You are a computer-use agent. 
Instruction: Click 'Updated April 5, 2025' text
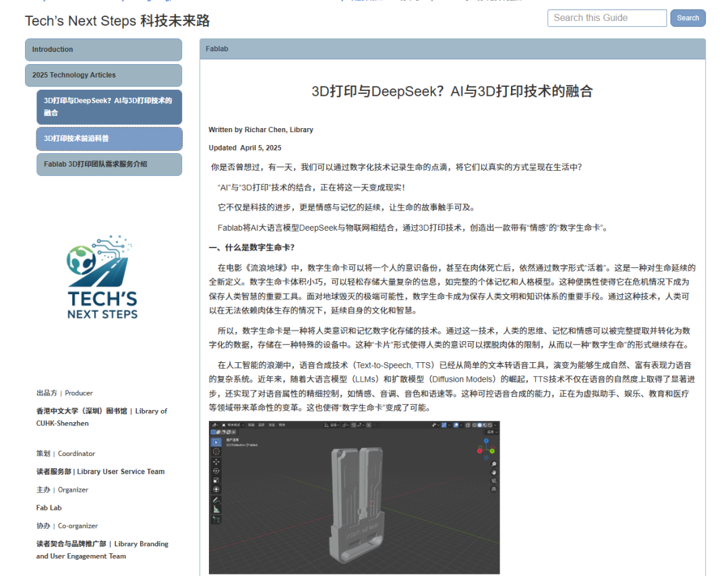tap(245, 148)
